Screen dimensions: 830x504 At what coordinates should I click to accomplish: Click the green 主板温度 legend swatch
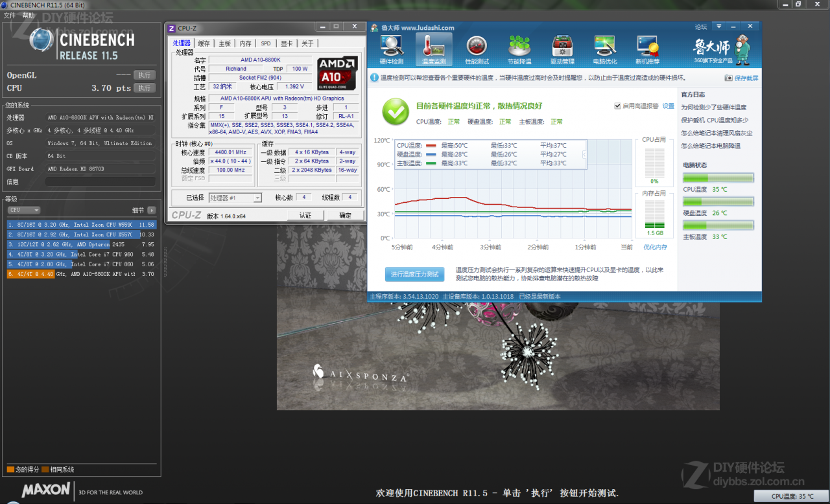[x=431, y=163]
